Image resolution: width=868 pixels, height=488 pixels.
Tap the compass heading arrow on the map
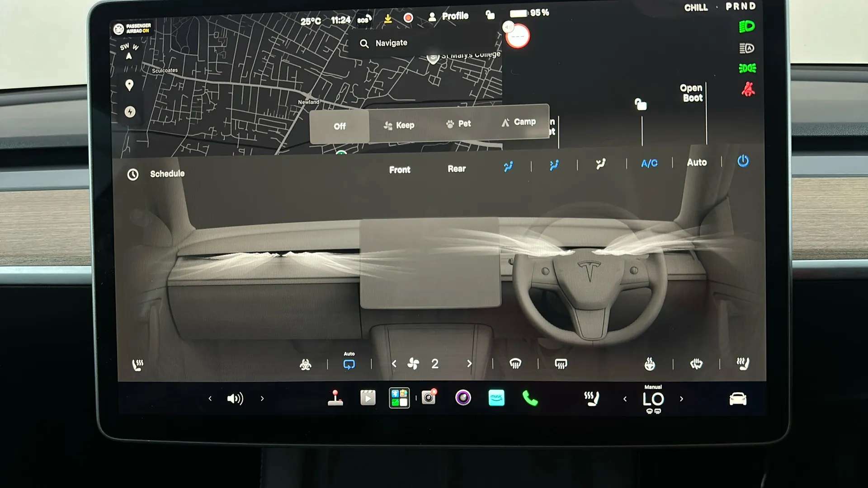click(129, 56)
